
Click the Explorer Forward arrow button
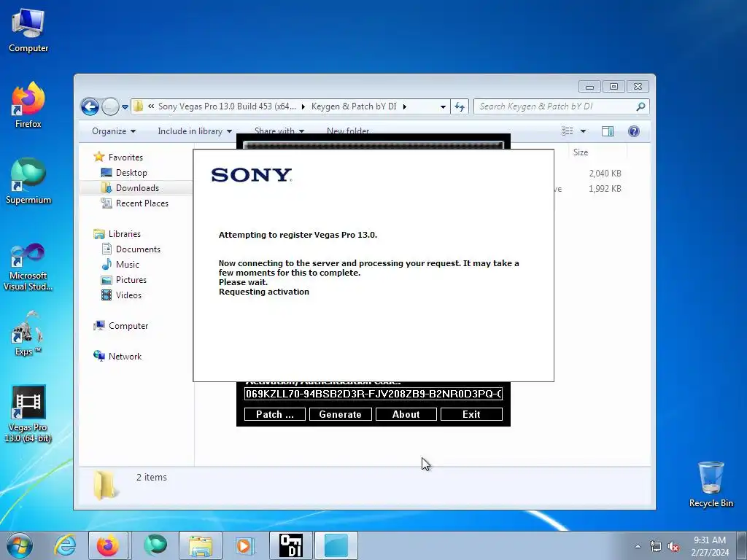pos(111,106)
